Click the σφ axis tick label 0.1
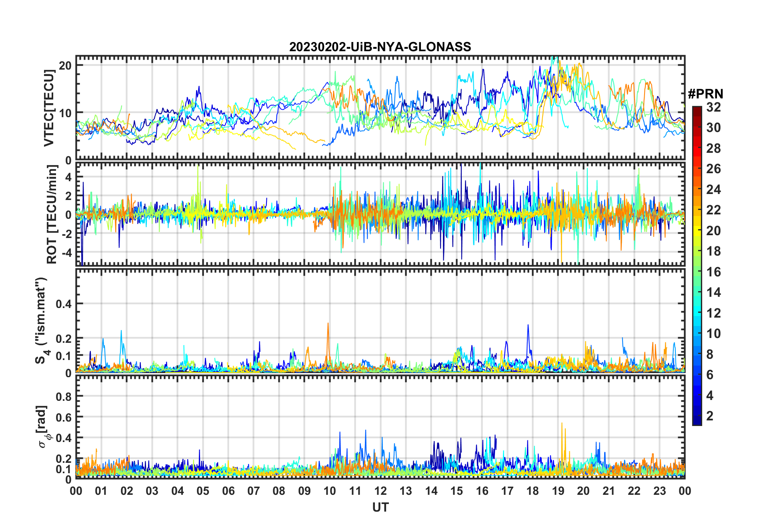 64,469
